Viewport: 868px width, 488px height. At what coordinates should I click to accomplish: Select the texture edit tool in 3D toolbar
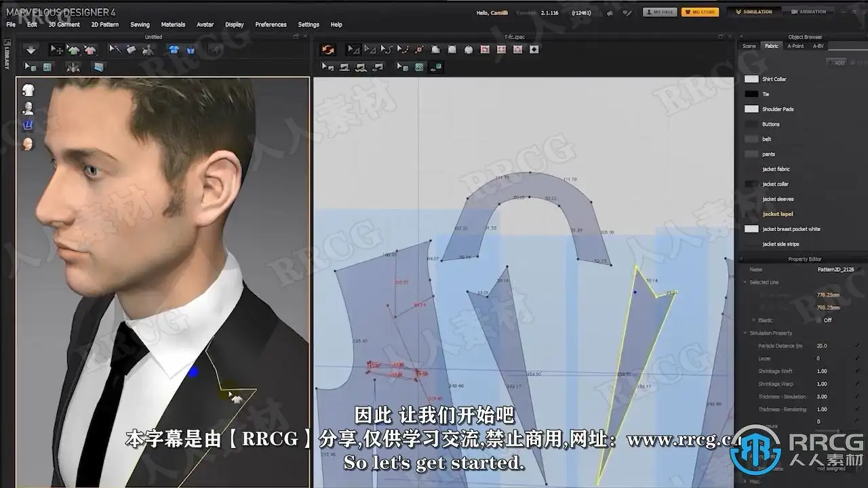click(31, 66)
